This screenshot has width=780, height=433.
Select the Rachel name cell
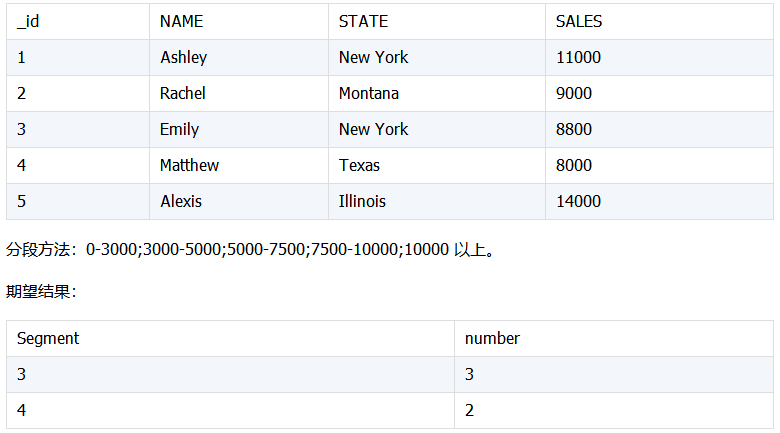click(183, 93)
